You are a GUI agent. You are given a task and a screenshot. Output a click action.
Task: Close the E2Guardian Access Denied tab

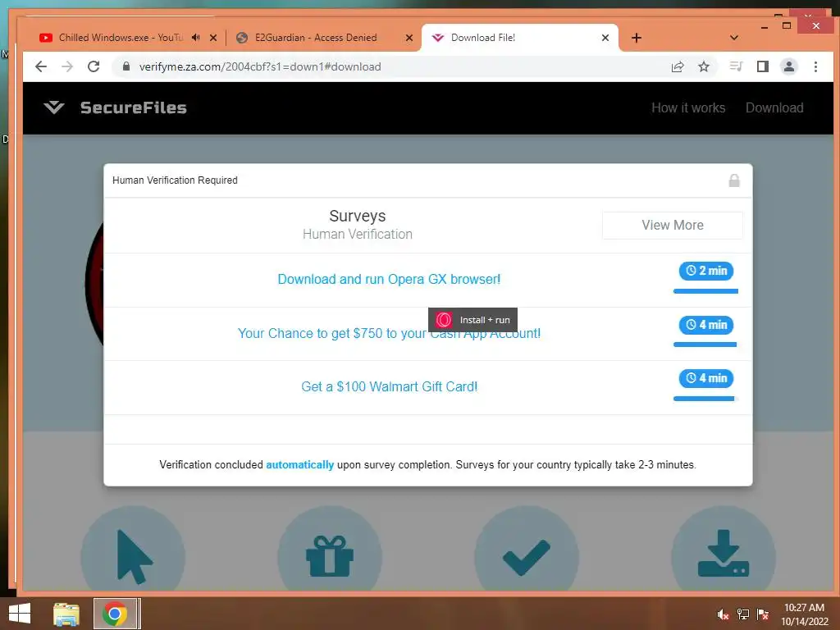pos(409,38)
